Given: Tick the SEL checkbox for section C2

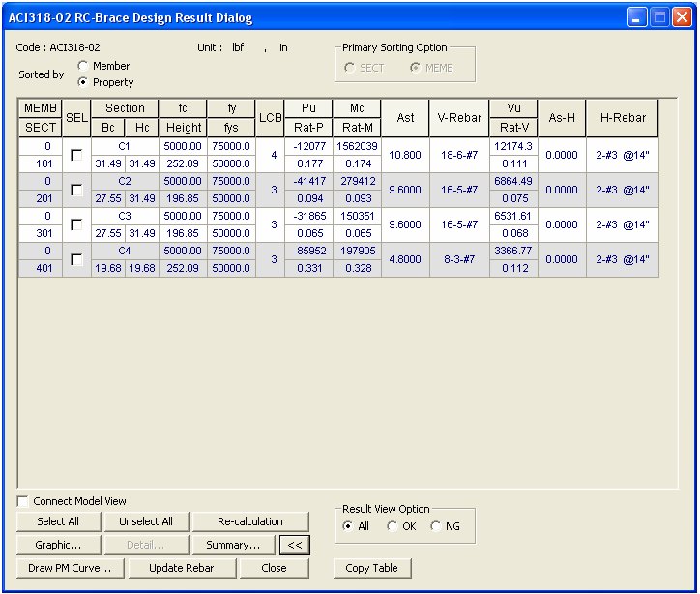Looking at the screenshot, I should tap(75, 191).
